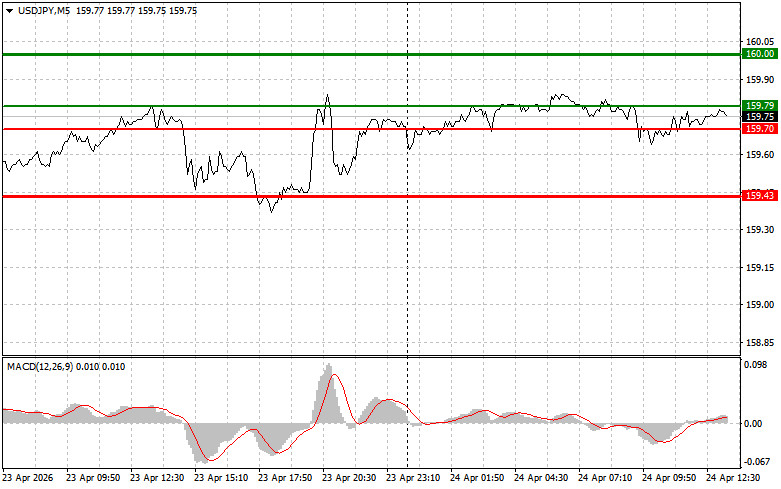The width and height of the screenshot is (781, 489).
Task: Click the OHLC values 159.77 159.77 159.75 159.75
Action: [136, 10]
